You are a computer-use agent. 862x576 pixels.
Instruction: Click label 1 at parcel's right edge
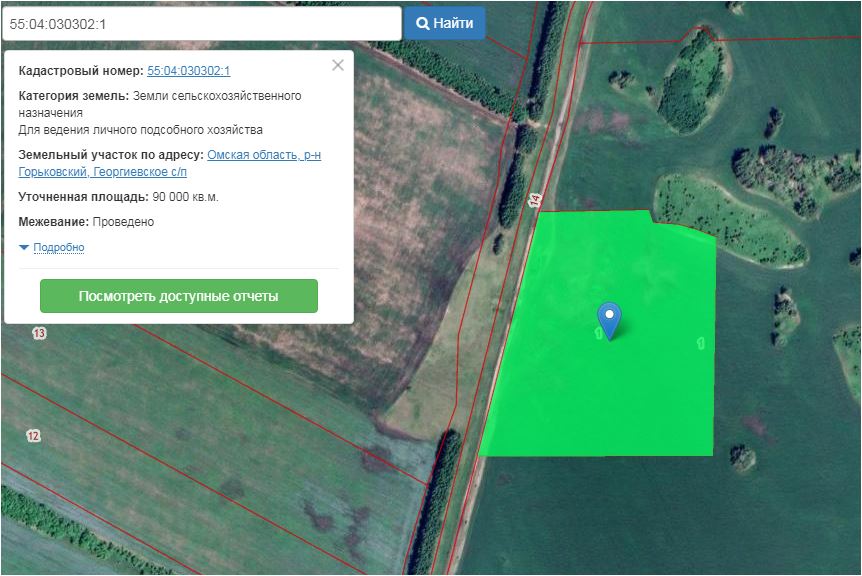[700, 343]
